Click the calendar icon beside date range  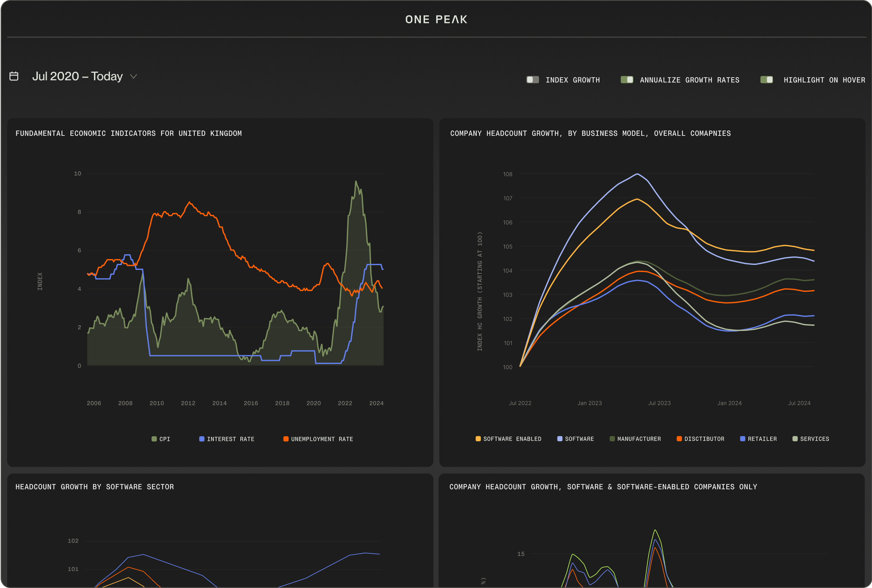(x=14, y=76)
